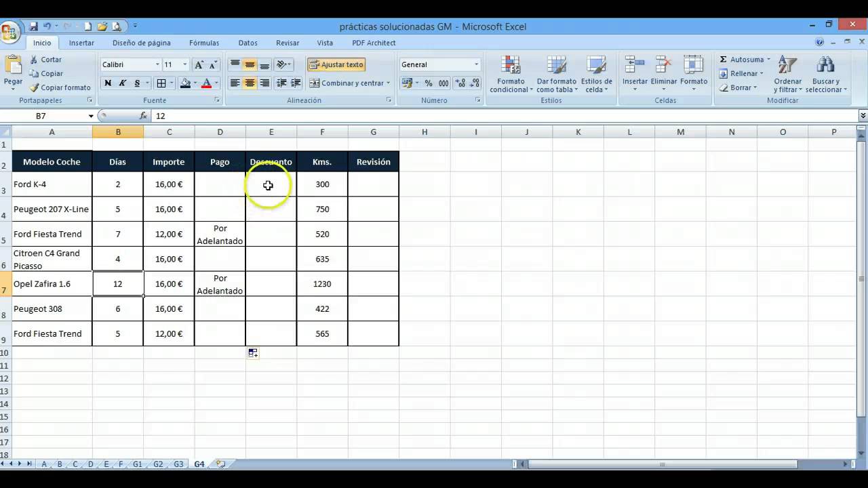The width and height of the screenshot is (868, 488).
Task: Switch to the Insertar tab
Action: pyautogui.click(x=81, y=43)
